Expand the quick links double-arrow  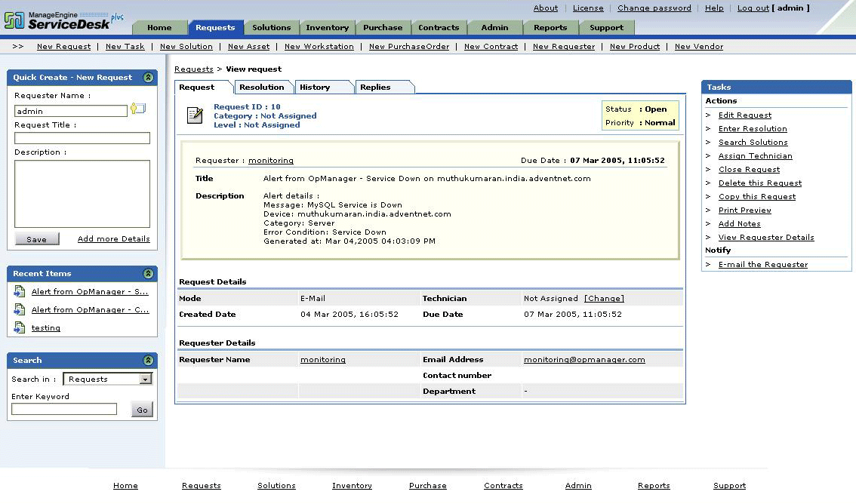click(18, 46)
